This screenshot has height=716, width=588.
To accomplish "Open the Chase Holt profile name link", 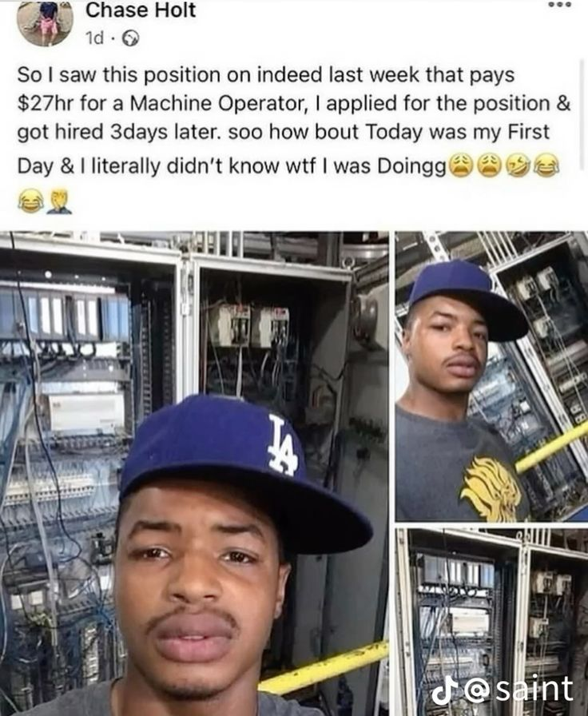I will tap(141, 10).
